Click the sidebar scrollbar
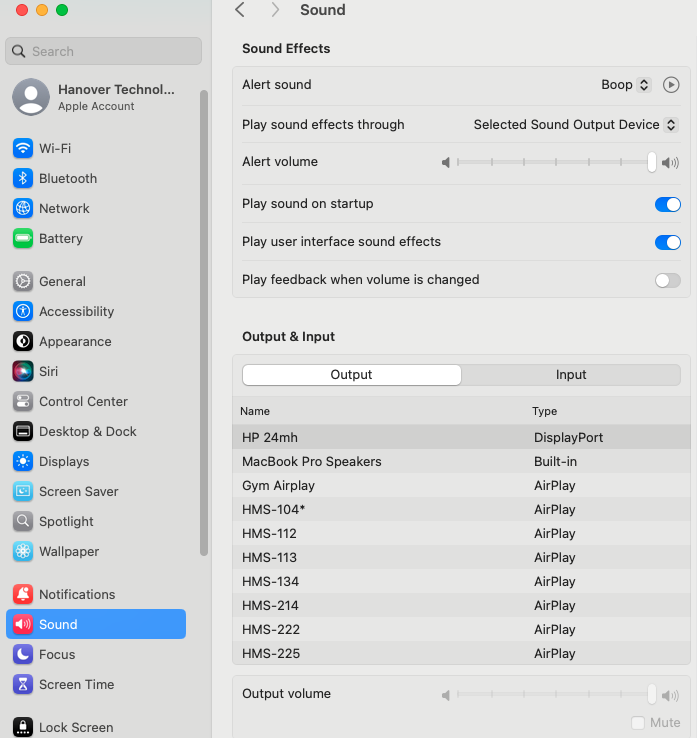697x738 pixels. click(x=204, y=323)
